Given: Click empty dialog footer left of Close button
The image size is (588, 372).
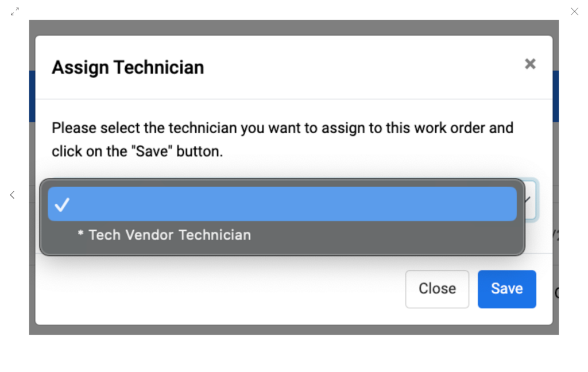Looking at the screenshot, I should [220, 289].
